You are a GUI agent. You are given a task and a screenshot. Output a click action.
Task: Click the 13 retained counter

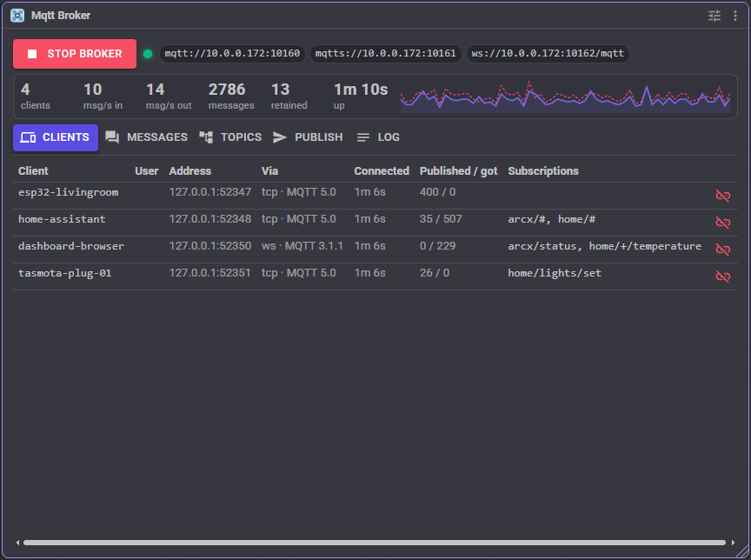point(289,97)
